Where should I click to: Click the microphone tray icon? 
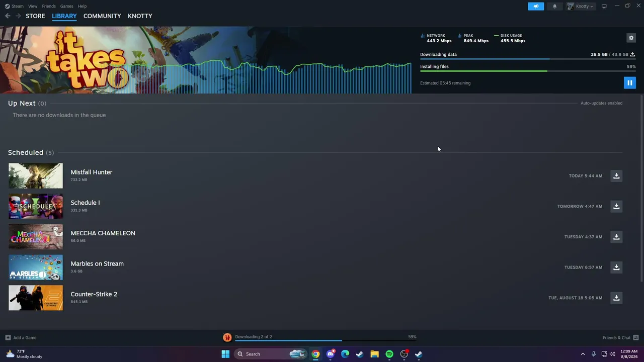tap(594, 354)
